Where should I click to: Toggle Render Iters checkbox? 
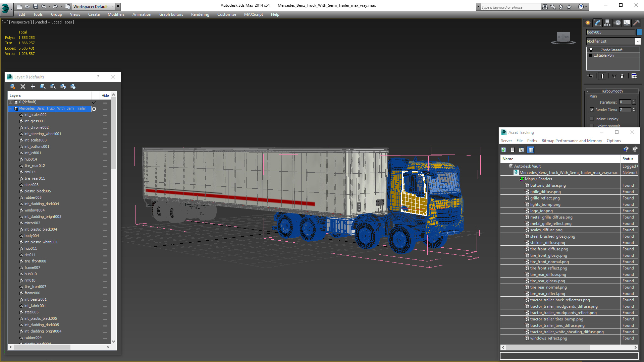592,110
